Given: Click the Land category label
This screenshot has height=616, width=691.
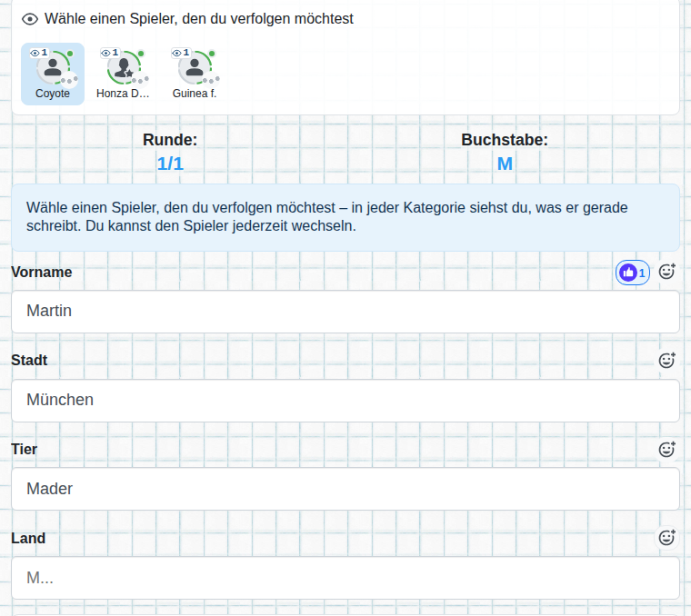Looking at the screenshot, I should point(28,538).
